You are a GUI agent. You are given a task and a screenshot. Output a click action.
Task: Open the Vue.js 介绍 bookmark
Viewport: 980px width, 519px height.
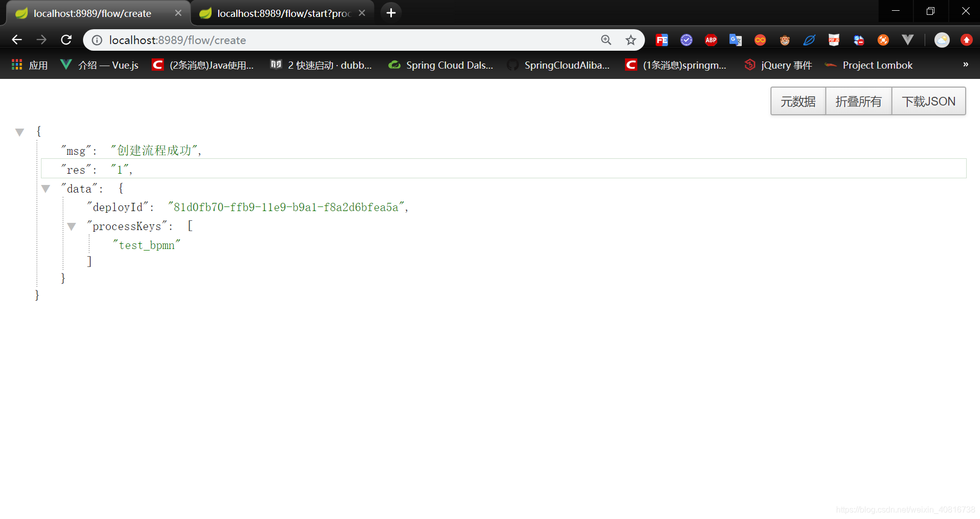click(99, 65)
